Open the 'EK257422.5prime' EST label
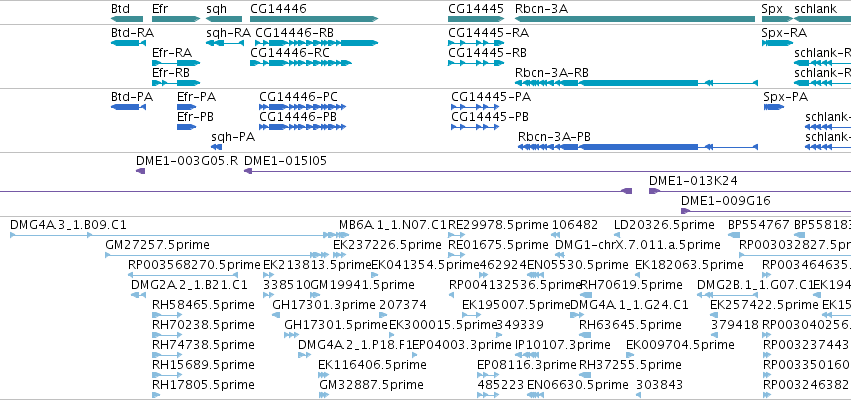Screen dimensions: 851x400 764,307
